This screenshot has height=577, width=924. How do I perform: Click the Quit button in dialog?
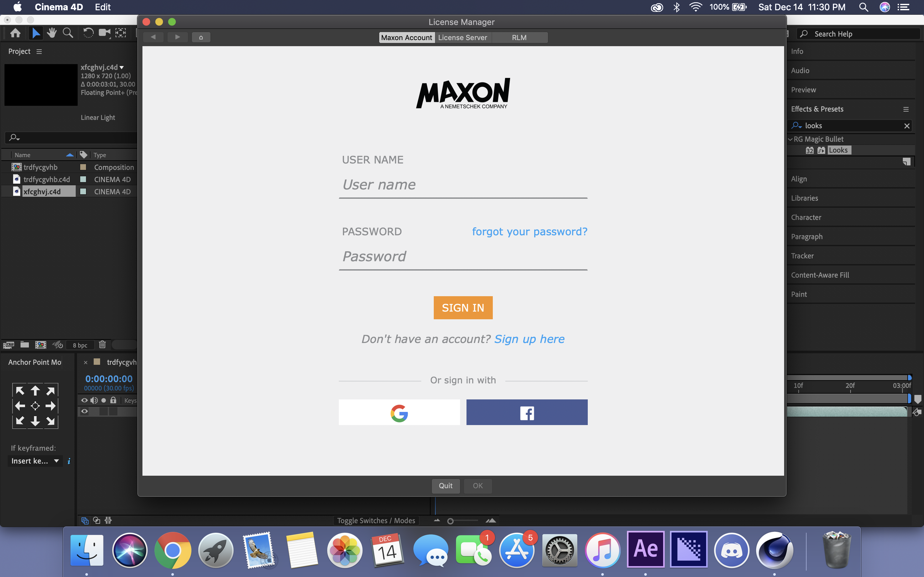click(x=445, y=485)
